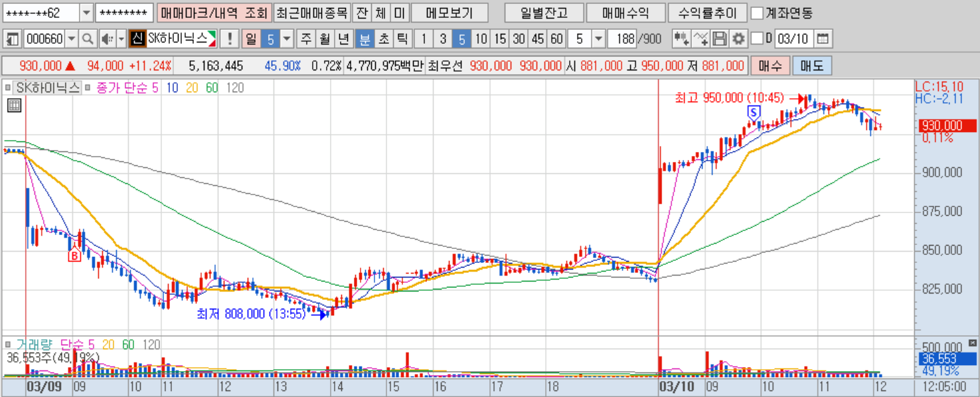
Task: Select the 30 minute interval tab
Action: pyautogui.click(x=519, y=39)
